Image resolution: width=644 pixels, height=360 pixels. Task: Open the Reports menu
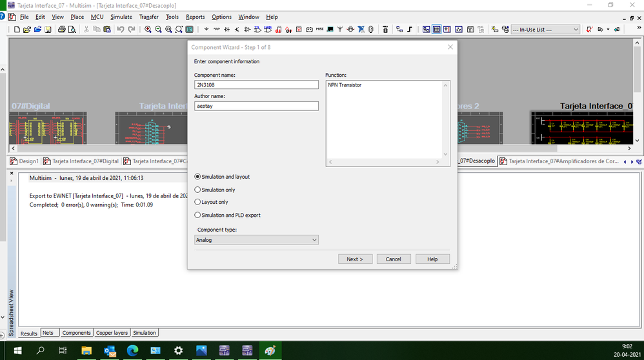tap(195, 17)
